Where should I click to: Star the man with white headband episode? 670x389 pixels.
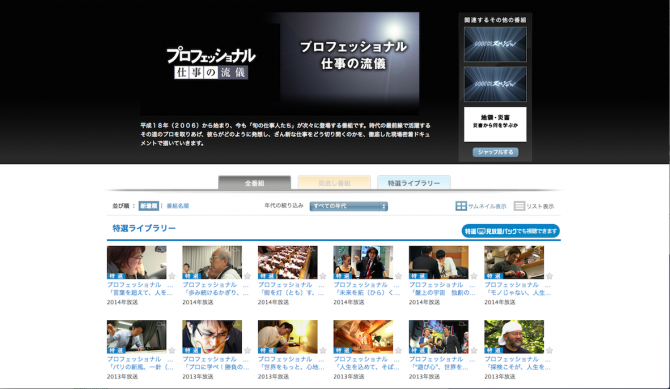[x=549, y=351]
